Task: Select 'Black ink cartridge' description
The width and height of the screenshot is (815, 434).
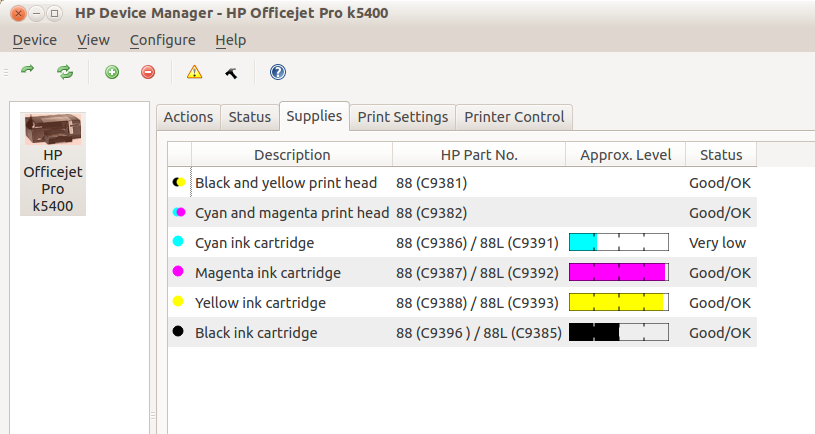Action: click(256, 333)
